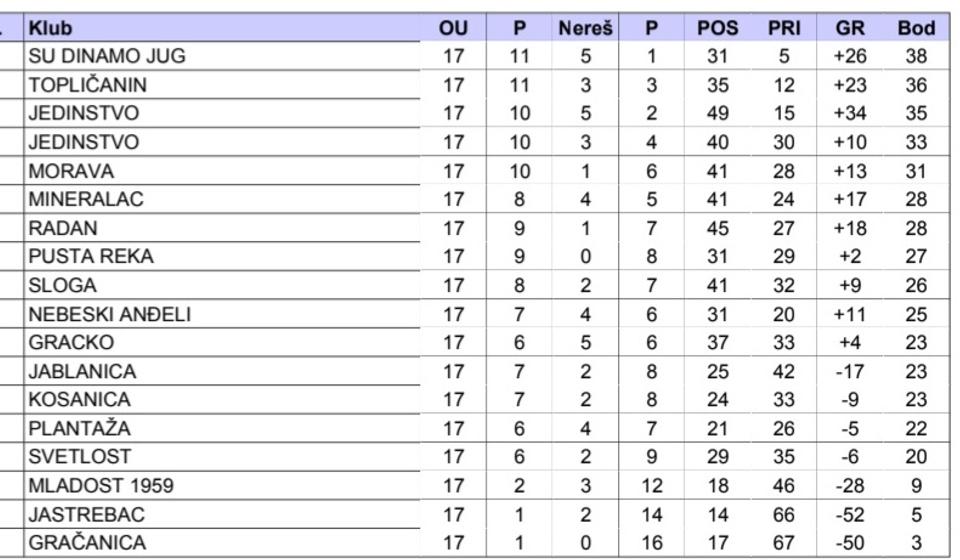Click JASTREBAC's -52 goal difference cell

(x=850, y=515)
